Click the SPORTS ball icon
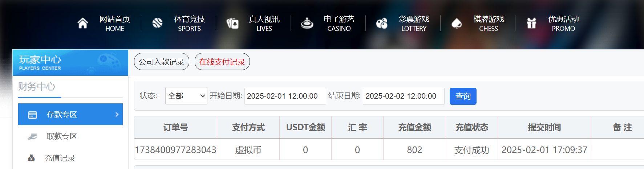 pos(157,23)
